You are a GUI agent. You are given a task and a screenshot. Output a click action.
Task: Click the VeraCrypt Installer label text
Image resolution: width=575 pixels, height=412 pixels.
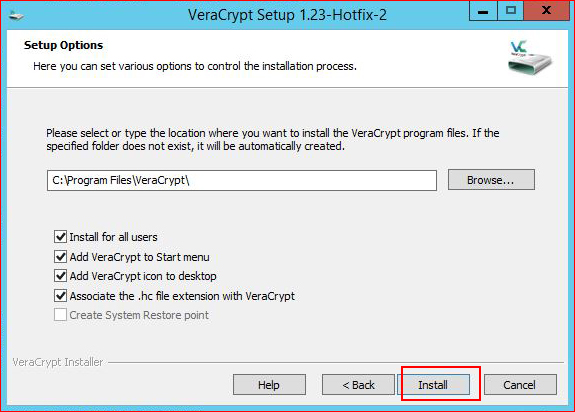pos(58,362)
